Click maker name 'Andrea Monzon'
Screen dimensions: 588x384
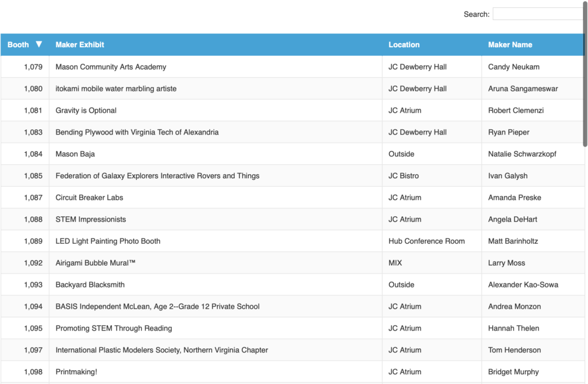pyautogui.click(x=514, y=306)
